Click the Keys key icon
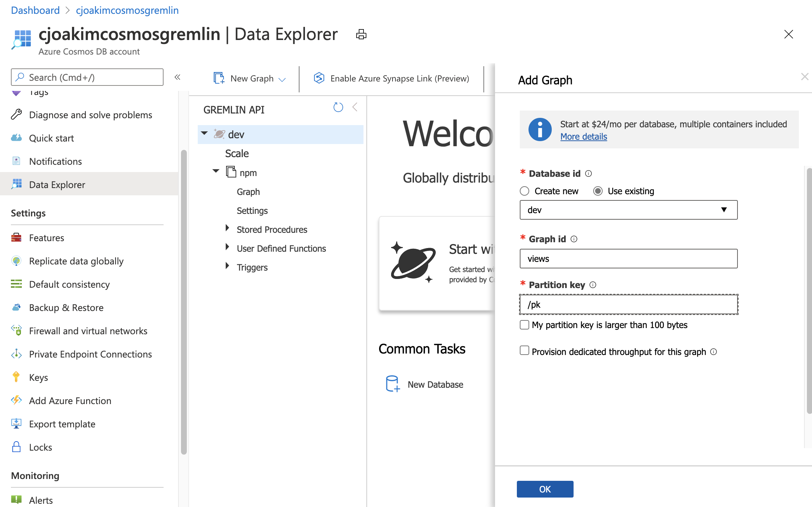812x507 pixels. point(16,377)
